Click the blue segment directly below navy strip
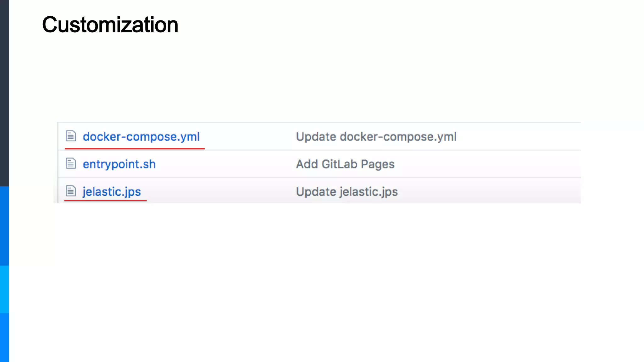Viewport: 644px width, 362px height. point(4,226)
